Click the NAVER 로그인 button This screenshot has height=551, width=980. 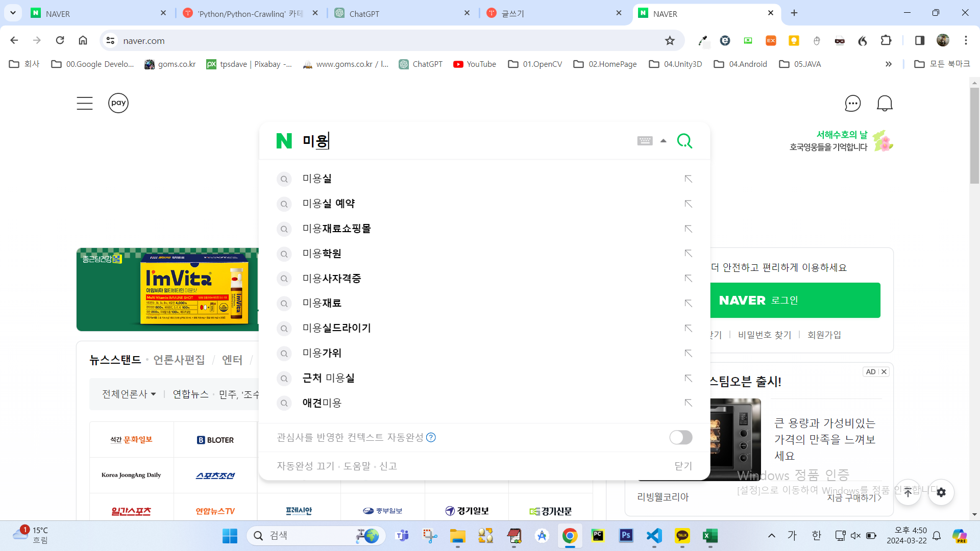pyautogui.click(x=795, y=300)
